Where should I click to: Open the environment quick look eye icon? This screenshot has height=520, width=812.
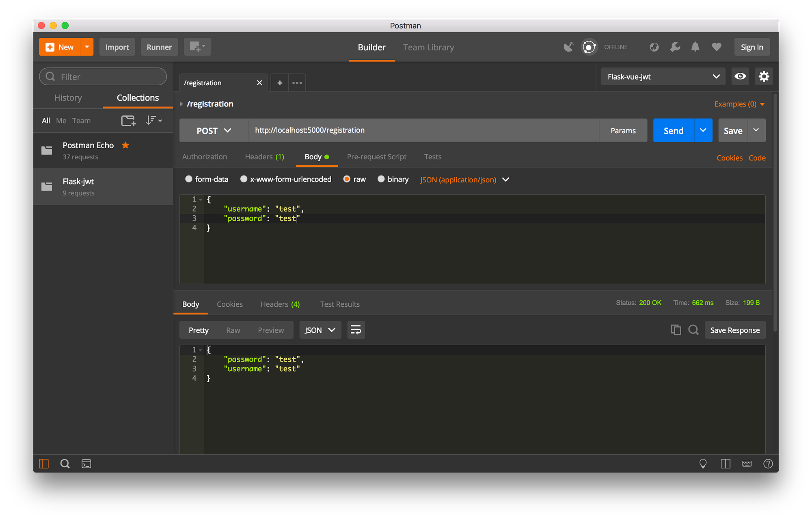(x=740, y=76)
